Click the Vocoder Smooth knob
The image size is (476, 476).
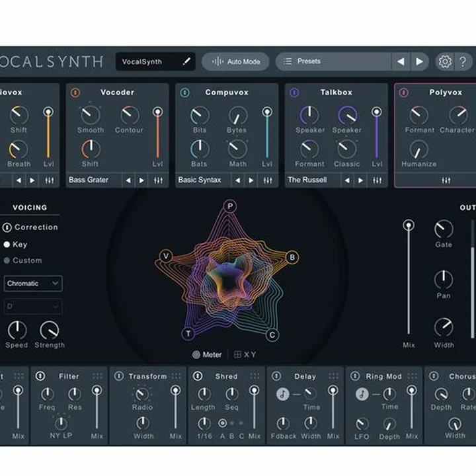(x=91, y=115)
